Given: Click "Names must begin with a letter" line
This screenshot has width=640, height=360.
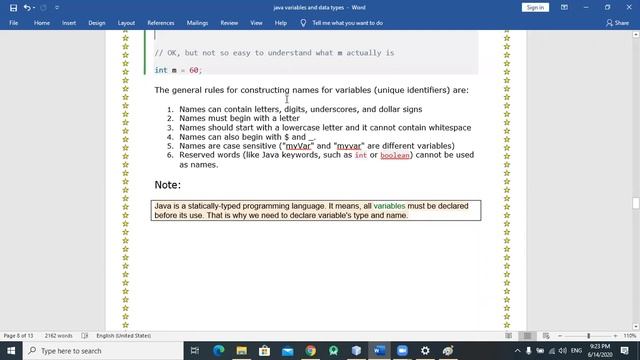Looking at the screenshot, I should pos(239,118).
